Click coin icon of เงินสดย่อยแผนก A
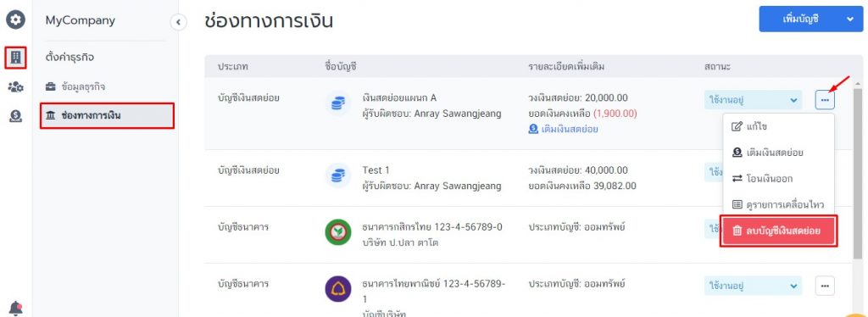The image size is (868, 317). 337,103
